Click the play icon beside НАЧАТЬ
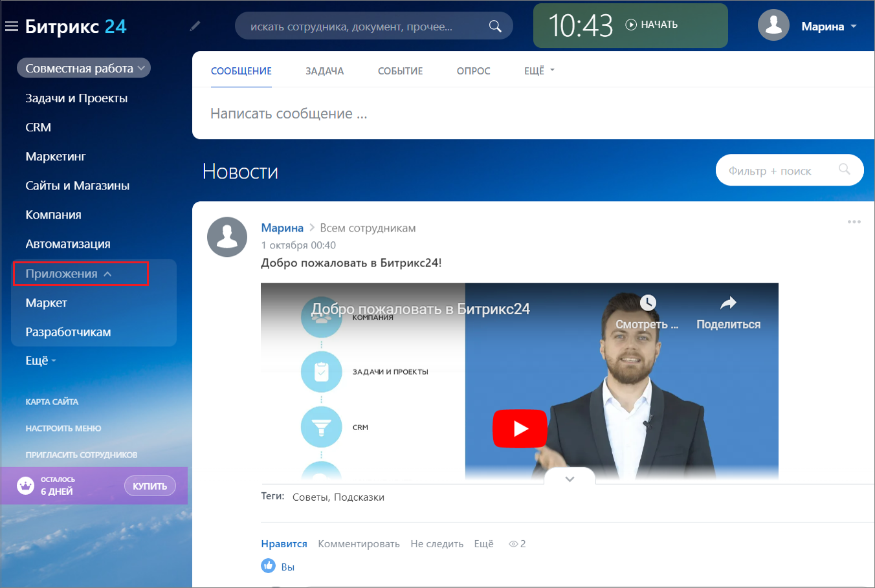The image size is (875, 588). [x=631, y=25]
